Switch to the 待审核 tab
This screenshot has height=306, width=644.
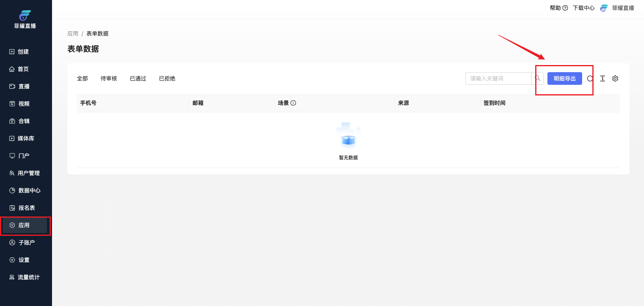click(109, 78)
